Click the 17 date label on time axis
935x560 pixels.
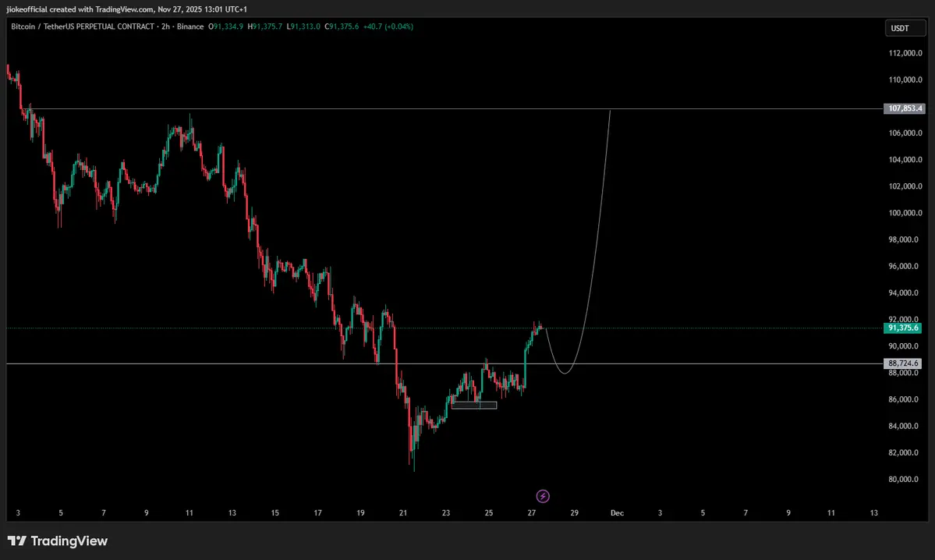pos(318,513)
